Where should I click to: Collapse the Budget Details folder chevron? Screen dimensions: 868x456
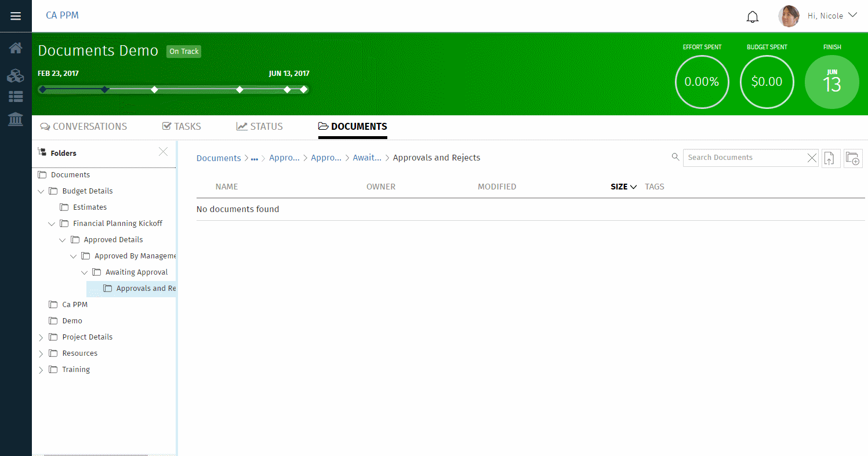point(41,191)
